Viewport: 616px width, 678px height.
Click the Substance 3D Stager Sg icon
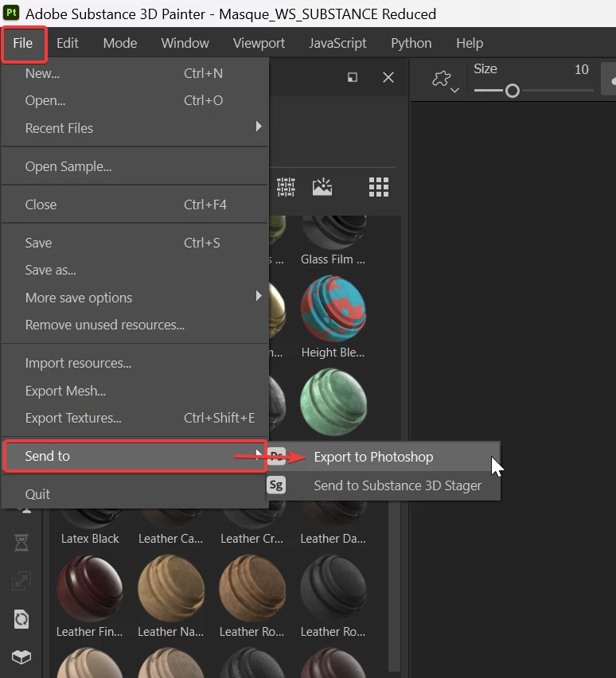[276, 485]
